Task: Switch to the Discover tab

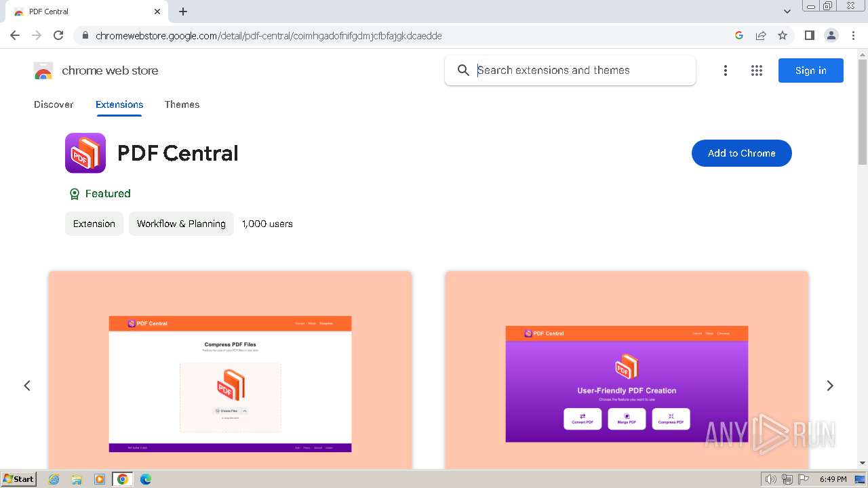Action: pos(54,104)
